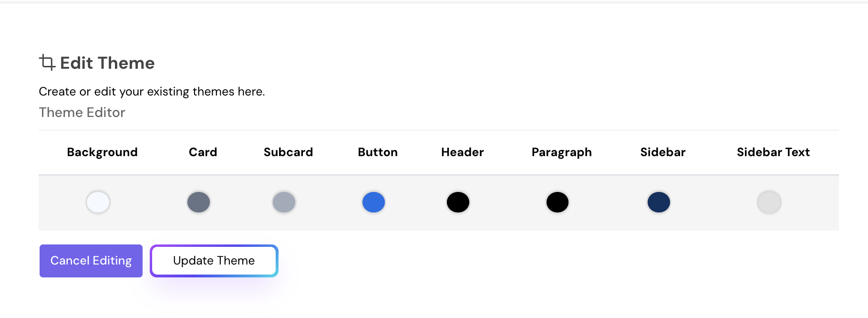868x318 pixels.
Task: Click the Sidebar Text column header
Action: tap(773, 152)
